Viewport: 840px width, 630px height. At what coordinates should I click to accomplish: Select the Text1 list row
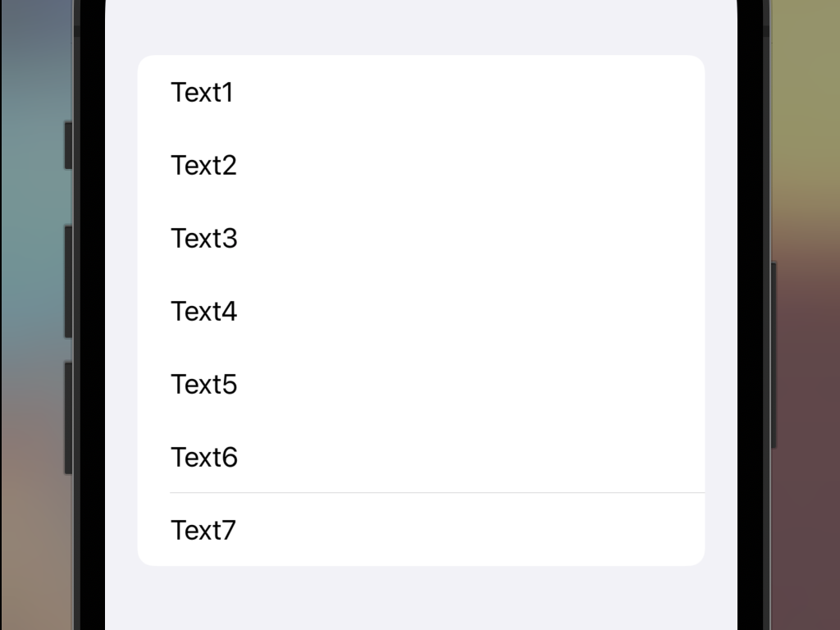421,92
